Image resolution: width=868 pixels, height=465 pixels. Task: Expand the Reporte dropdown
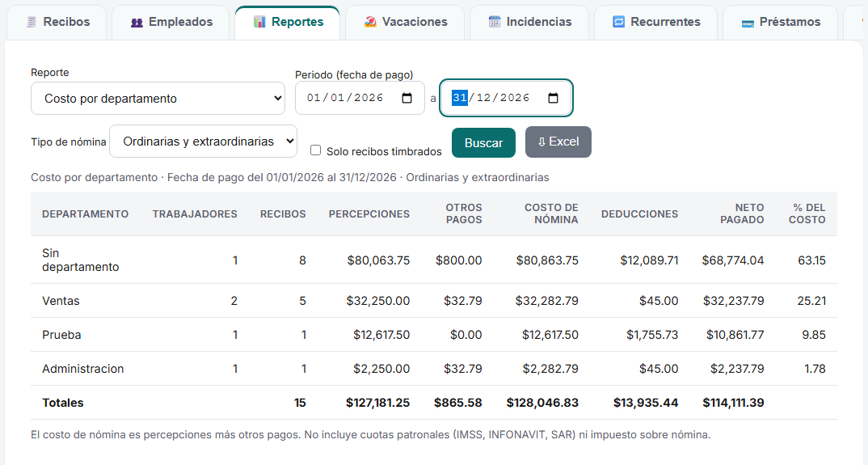[158, 99]
